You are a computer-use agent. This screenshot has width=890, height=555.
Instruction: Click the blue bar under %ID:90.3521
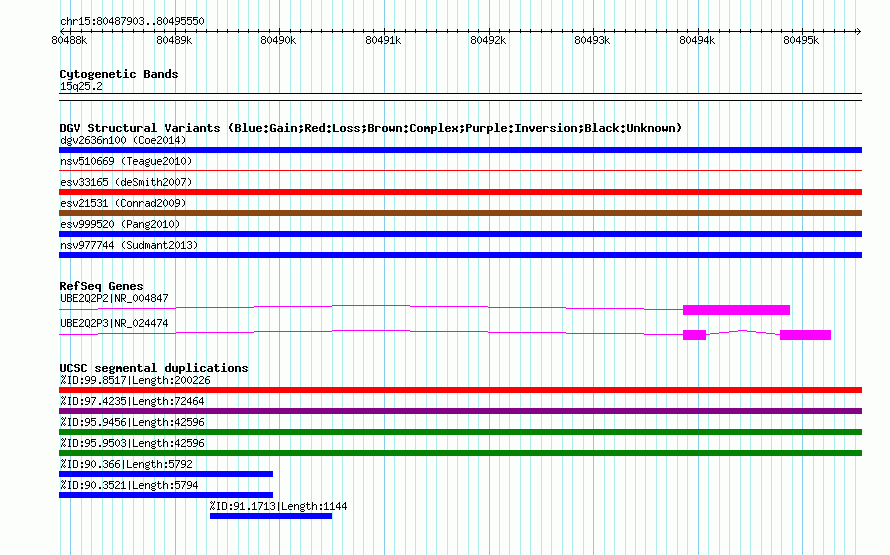pyautogui.click(x=166, y=495)
